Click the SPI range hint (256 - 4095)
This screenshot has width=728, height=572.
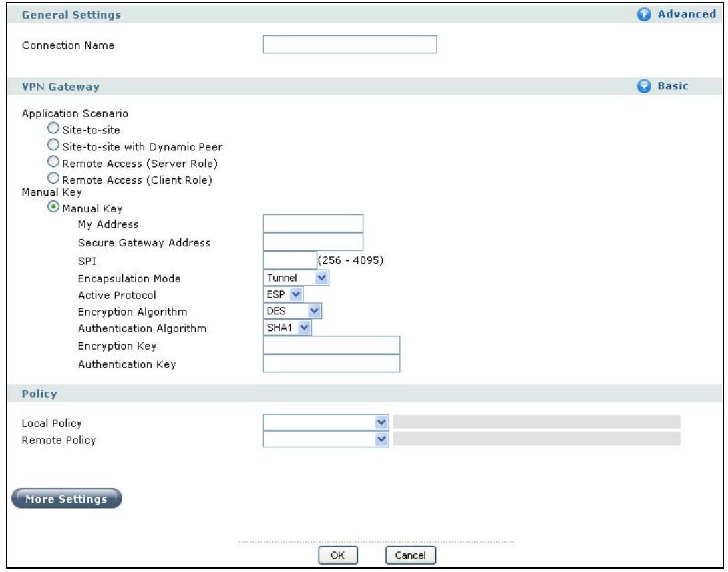[x=351, y=260]
